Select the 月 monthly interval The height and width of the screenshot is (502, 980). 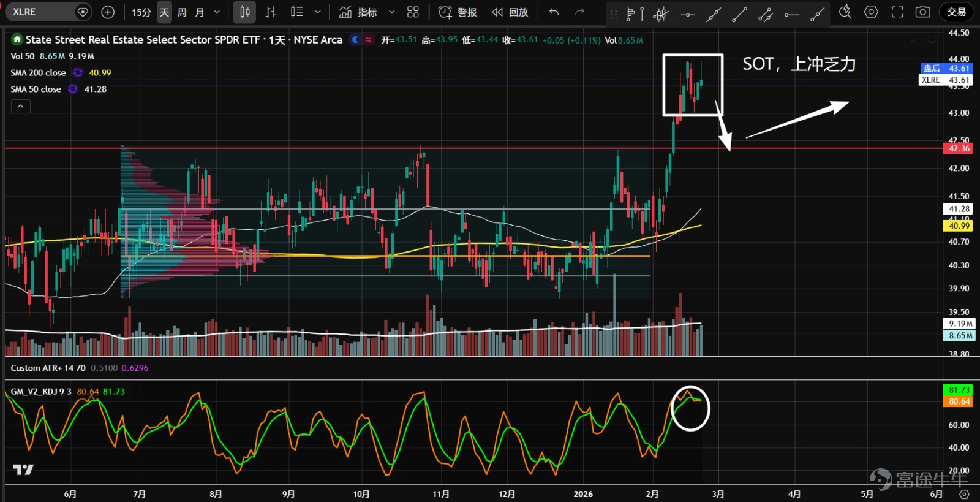(200, 12)
